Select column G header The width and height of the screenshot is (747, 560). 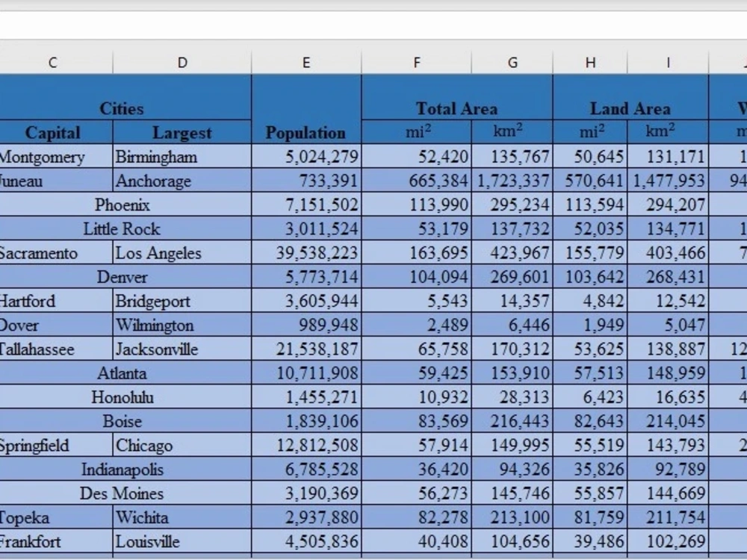(x=512, y=63)
